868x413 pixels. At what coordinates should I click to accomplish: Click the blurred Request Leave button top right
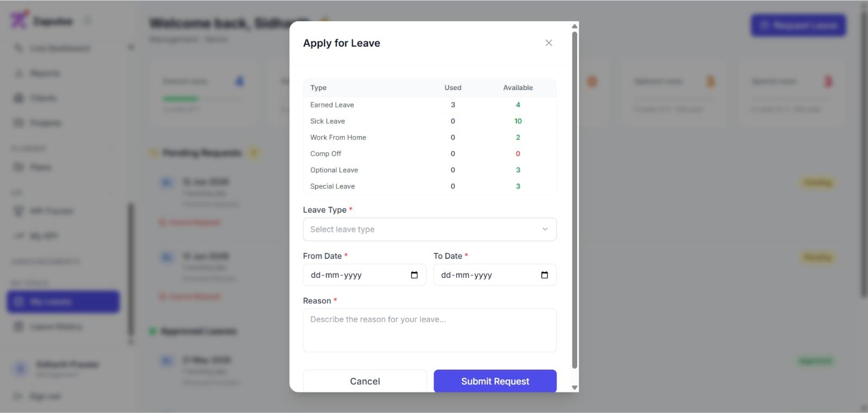tap(798, 26)
